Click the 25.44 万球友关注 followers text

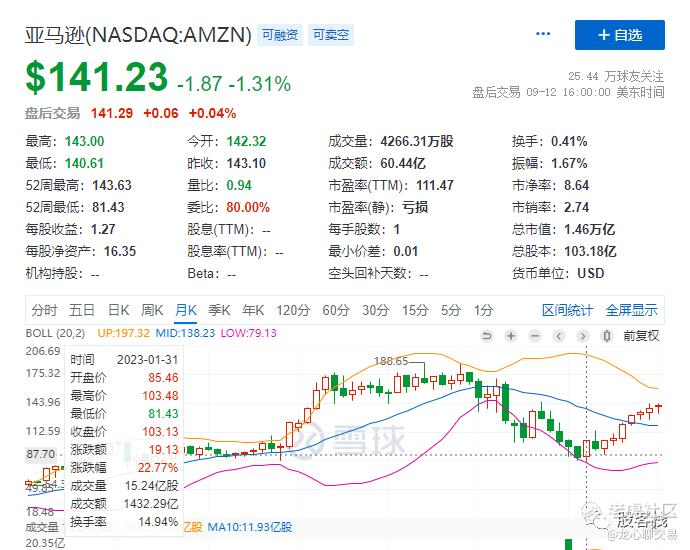616,76
